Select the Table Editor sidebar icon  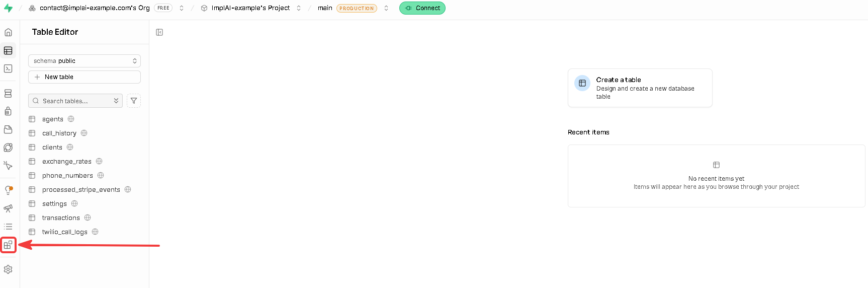tap(8, 50)
